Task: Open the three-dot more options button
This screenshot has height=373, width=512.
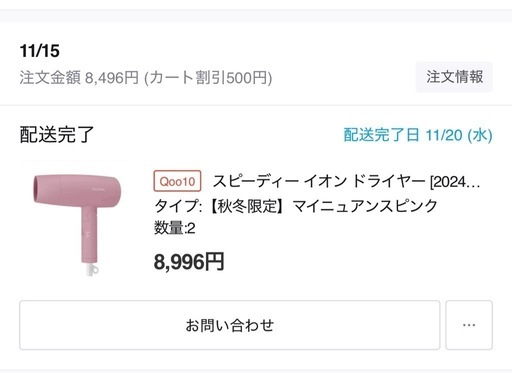Action: pyautogui.click(x=469, y=325)
